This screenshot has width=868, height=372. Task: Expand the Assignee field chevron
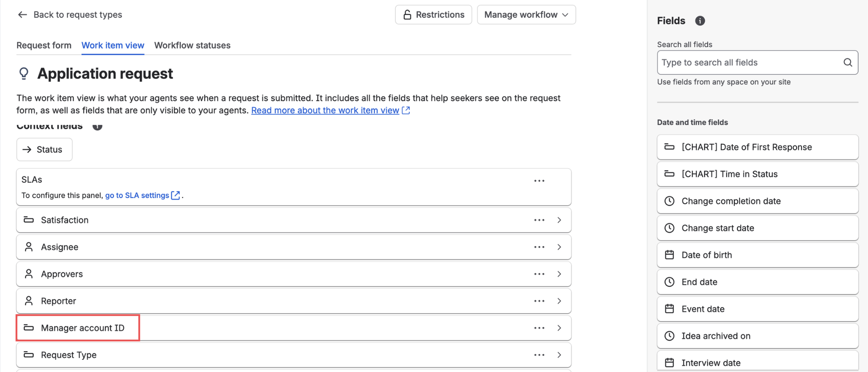tap(559, 247)
